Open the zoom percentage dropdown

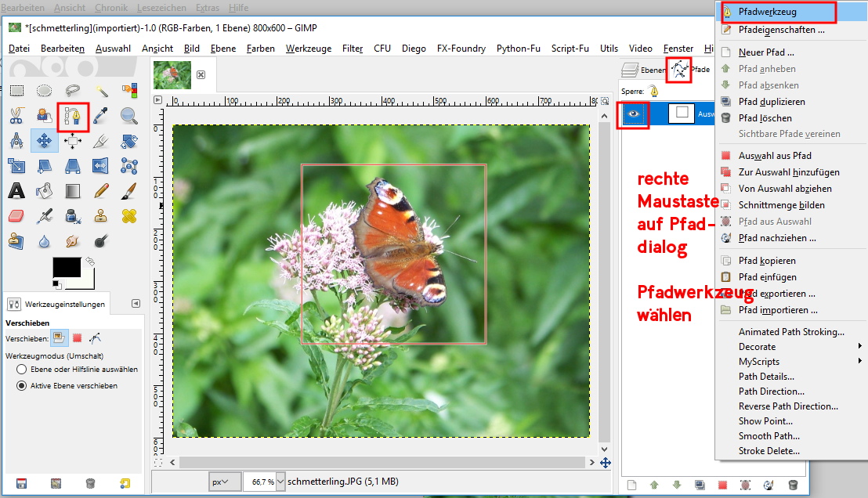(x=264, y=482)
